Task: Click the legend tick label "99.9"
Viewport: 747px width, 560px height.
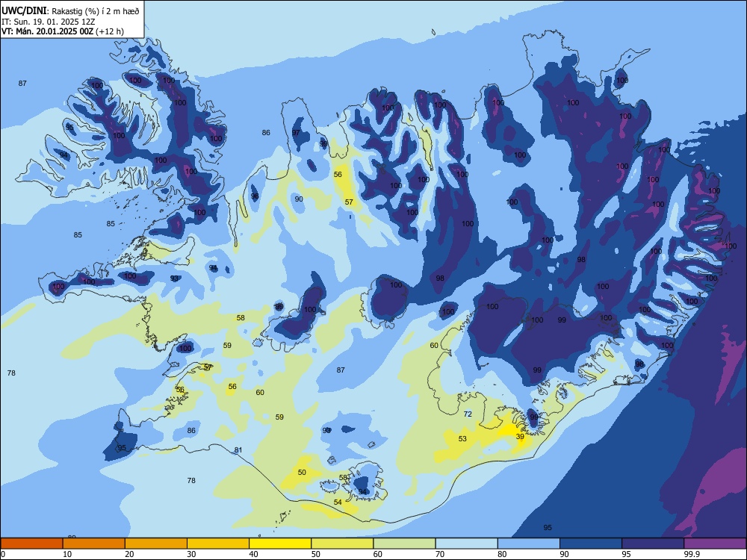Action: (x=691, y=554)
